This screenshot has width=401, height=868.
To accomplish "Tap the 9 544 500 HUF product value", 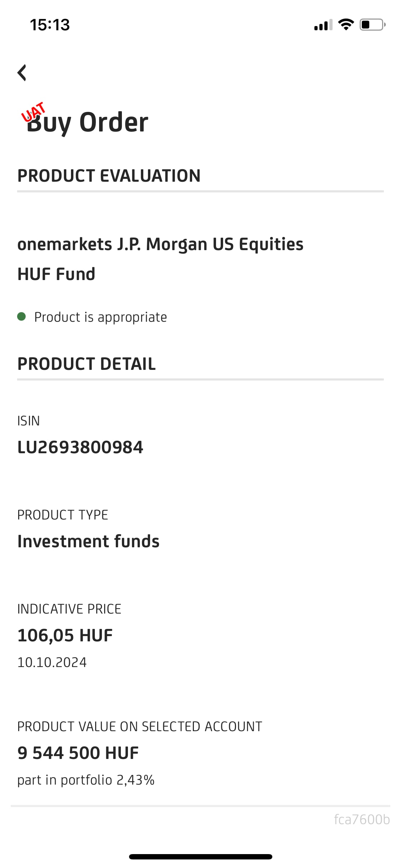I will pyautogui.click(x=78, y=753).
